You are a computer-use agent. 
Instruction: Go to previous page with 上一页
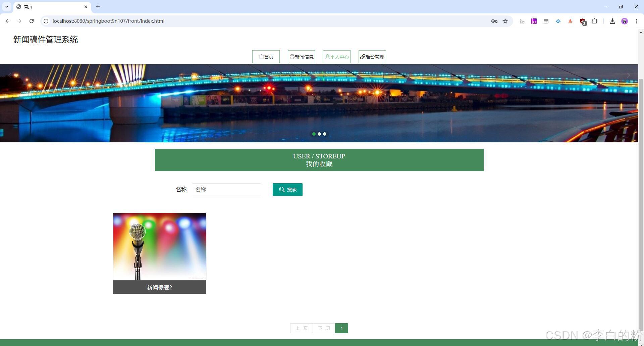[x=302, y=328]
